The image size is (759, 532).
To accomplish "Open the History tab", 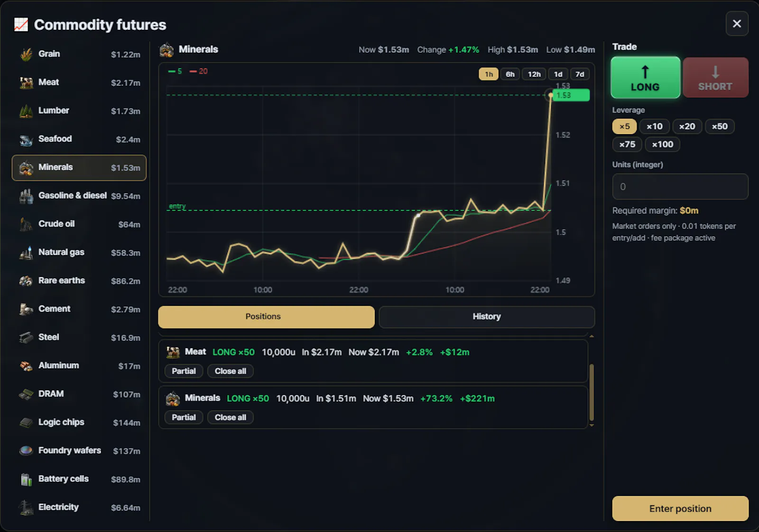I will tap(487, 317).
